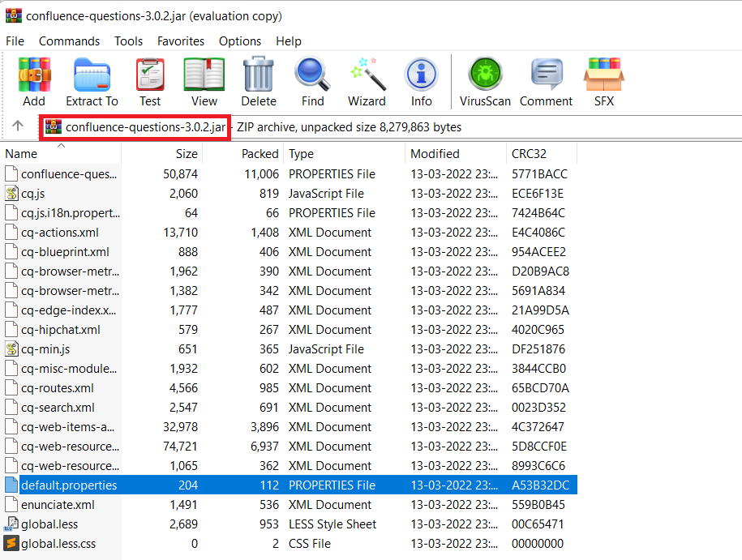This screenshot has width=742, height=560.
Task: Click the global.less.css file icon
Action: tap(11, 544)
